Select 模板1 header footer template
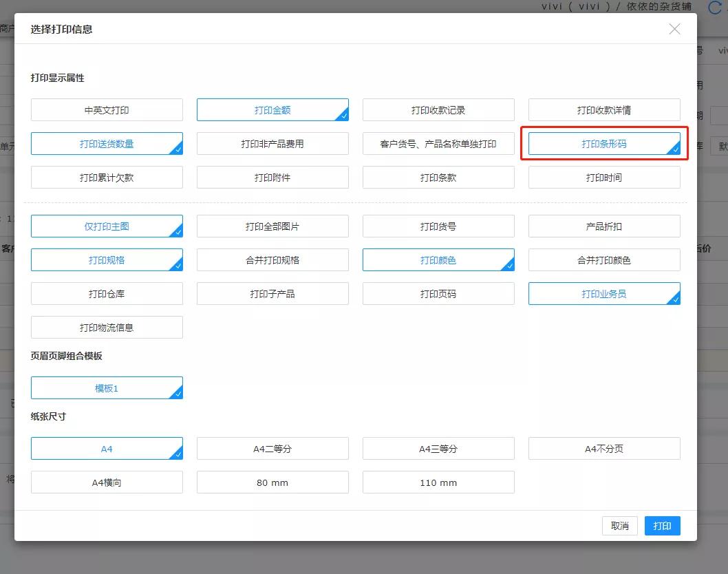Viewport: 728px width, 574px height. click(x=107, y=388)
